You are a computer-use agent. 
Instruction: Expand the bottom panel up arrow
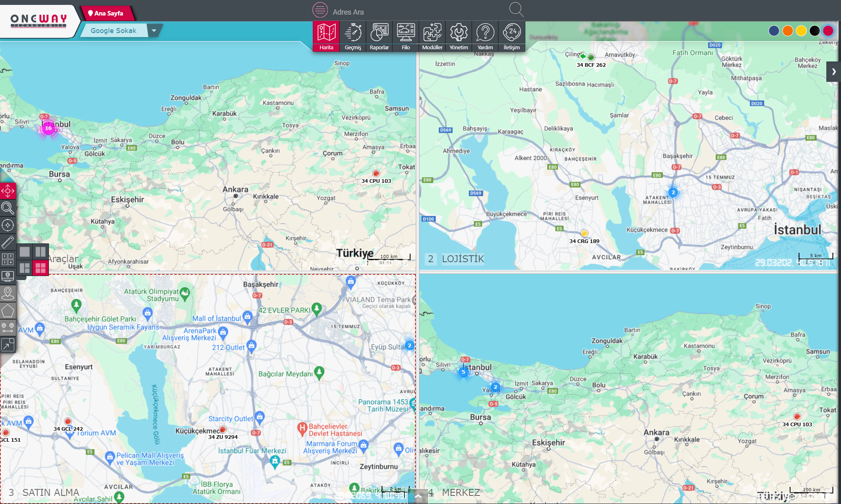pyautogui.click(x=418, y=496)
